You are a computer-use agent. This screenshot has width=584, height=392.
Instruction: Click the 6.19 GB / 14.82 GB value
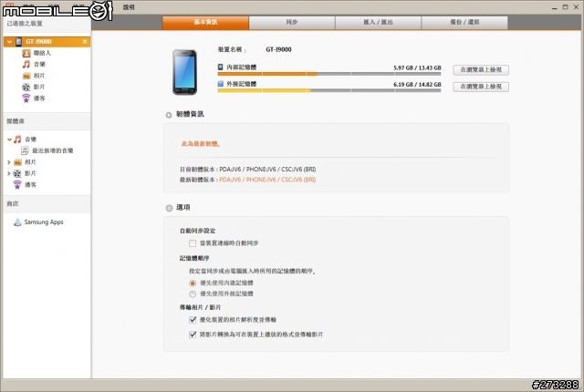417,85
